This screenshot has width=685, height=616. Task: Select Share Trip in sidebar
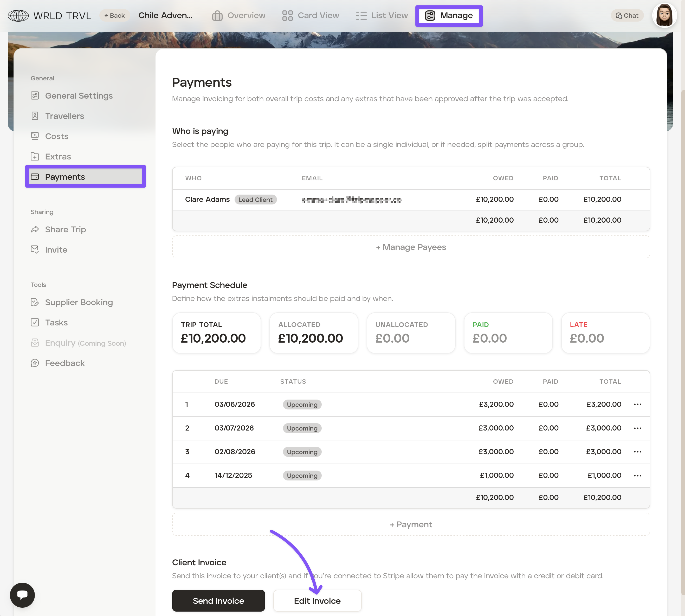[65, 229]
